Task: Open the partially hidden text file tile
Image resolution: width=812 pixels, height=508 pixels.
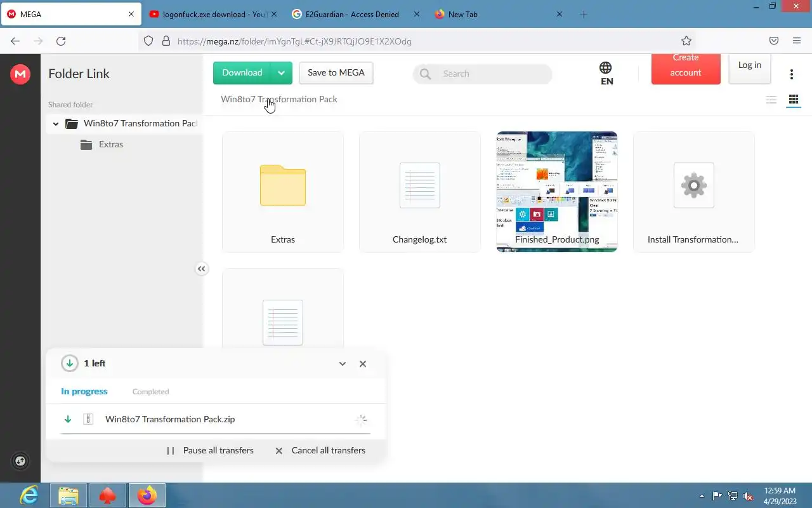Action: coord(283,308)
